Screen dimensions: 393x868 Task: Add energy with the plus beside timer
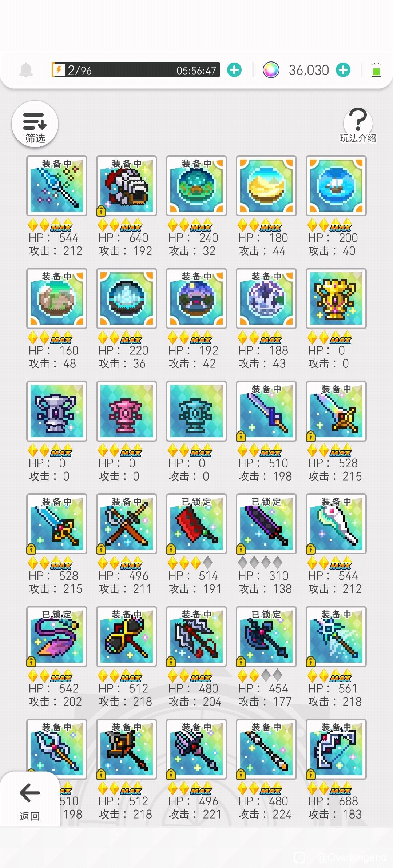click(x=234, y=70)
